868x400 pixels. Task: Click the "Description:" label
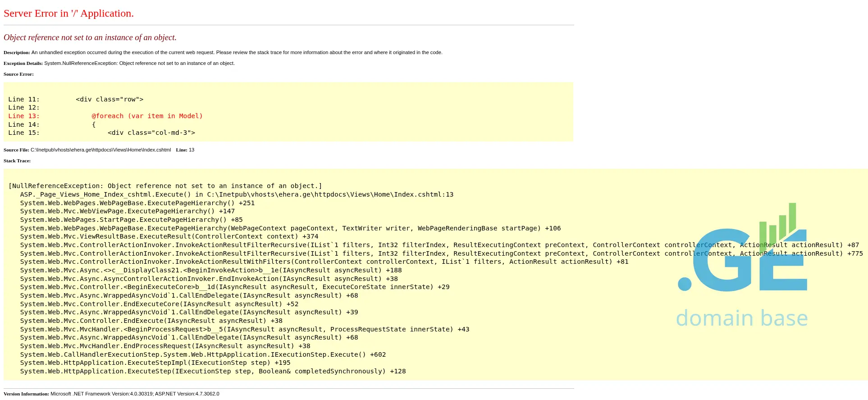click(17, 53)
